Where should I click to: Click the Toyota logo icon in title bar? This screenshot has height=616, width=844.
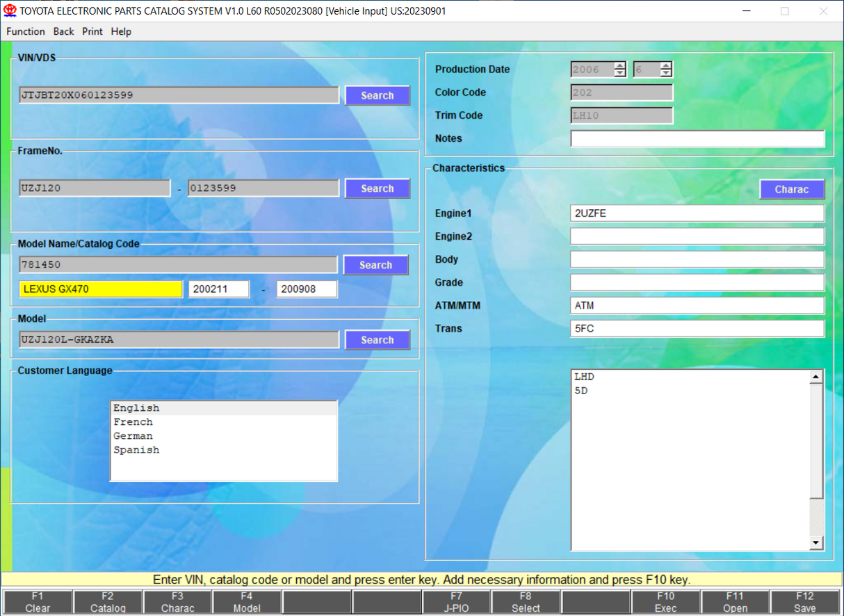[x=10, y=11]
